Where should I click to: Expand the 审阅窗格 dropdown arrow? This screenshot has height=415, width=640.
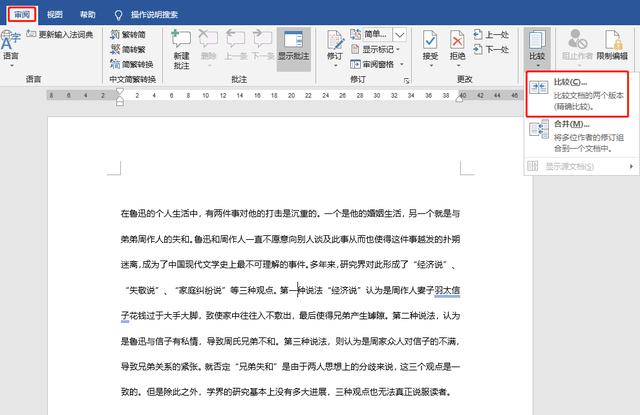coord(402,64)
